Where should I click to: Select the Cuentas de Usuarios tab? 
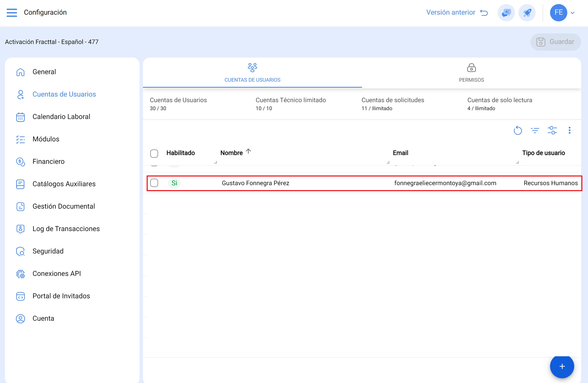point(252,73)
